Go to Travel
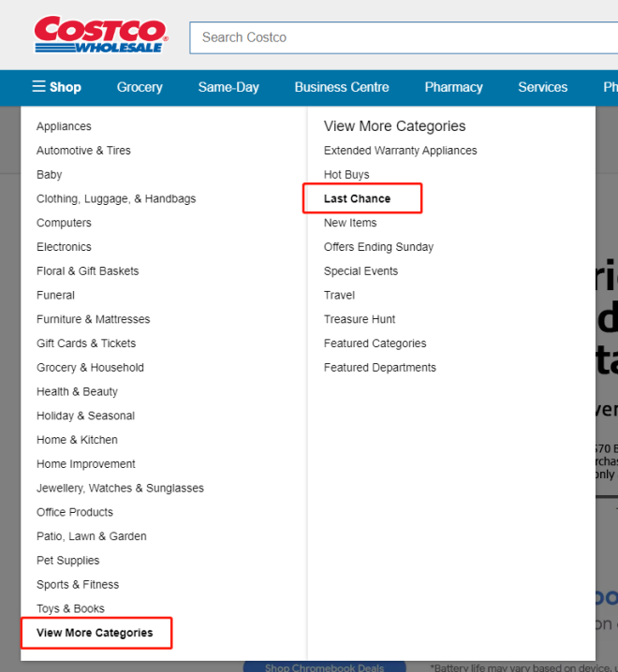This screenshot has width=618, height=672. (339, 295)
